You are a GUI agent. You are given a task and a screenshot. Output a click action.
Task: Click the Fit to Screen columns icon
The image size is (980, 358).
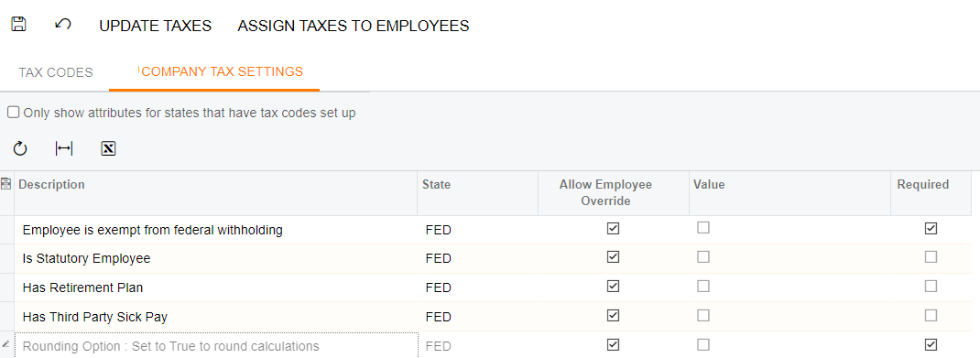[x=64, y=148]
